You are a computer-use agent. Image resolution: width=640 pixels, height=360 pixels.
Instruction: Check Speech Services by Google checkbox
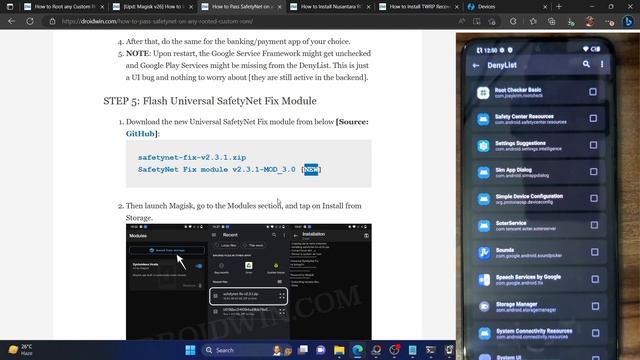pyautogui.click(x=595, y=279)
